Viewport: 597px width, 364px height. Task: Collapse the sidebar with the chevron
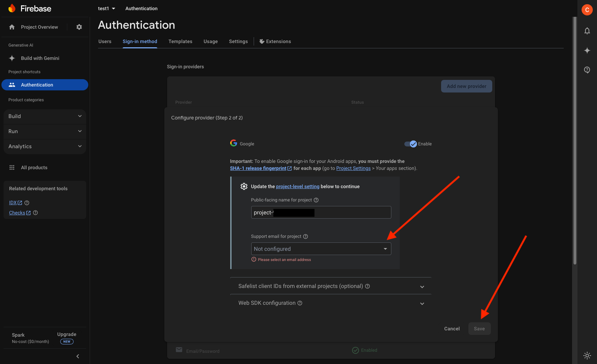pyautogui.click(x=78, y=356)
